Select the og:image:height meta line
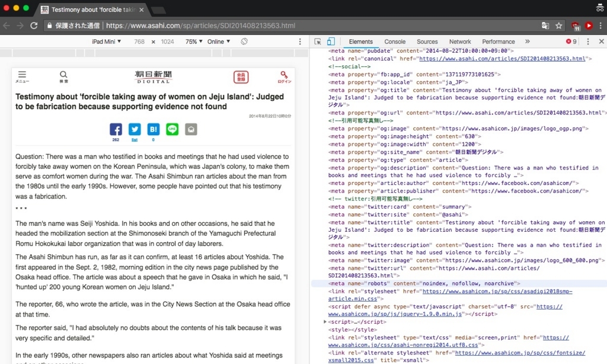Screen dimensions: 607x364 coord(404,136)
